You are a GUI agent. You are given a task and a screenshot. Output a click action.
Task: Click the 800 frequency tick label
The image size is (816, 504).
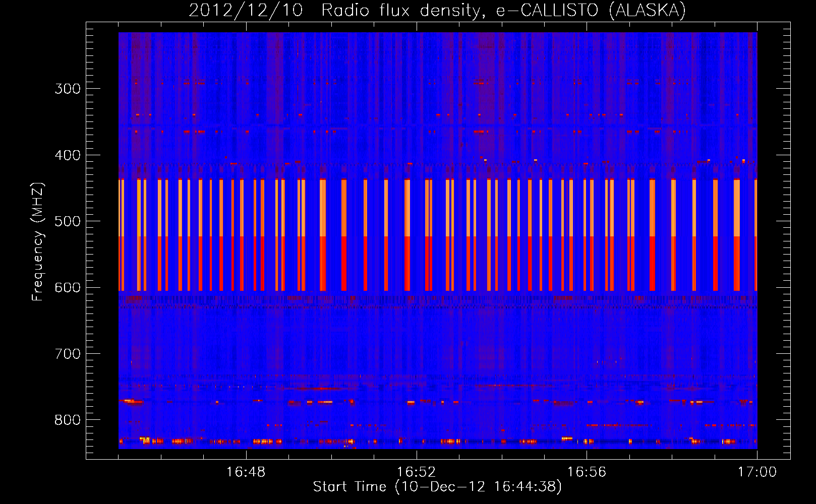point(68,420)
